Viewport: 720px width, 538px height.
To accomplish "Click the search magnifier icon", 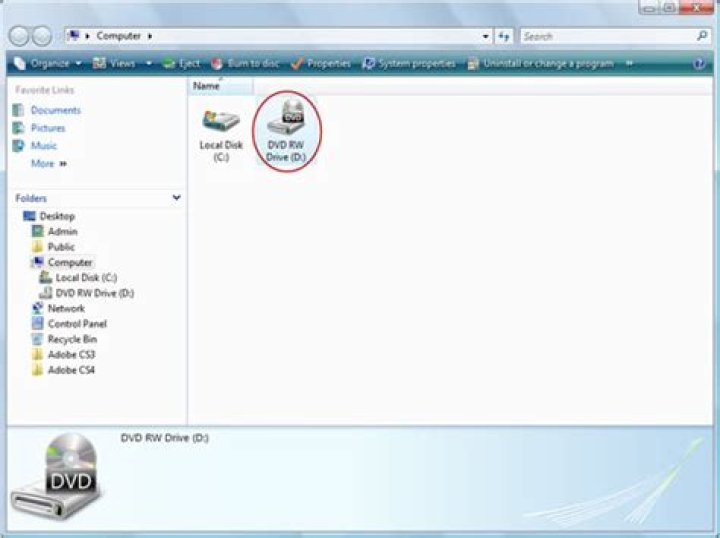I will pos(702,36).
